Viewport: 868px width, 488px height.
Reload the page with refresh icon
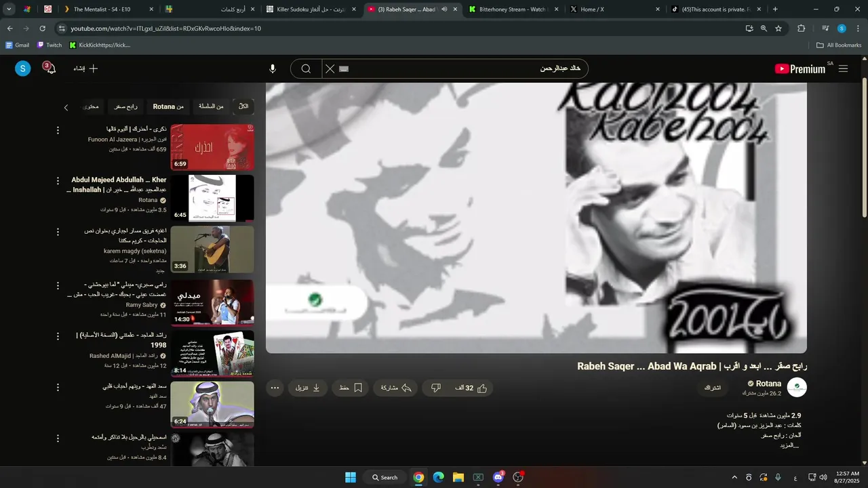click(43, 28)
